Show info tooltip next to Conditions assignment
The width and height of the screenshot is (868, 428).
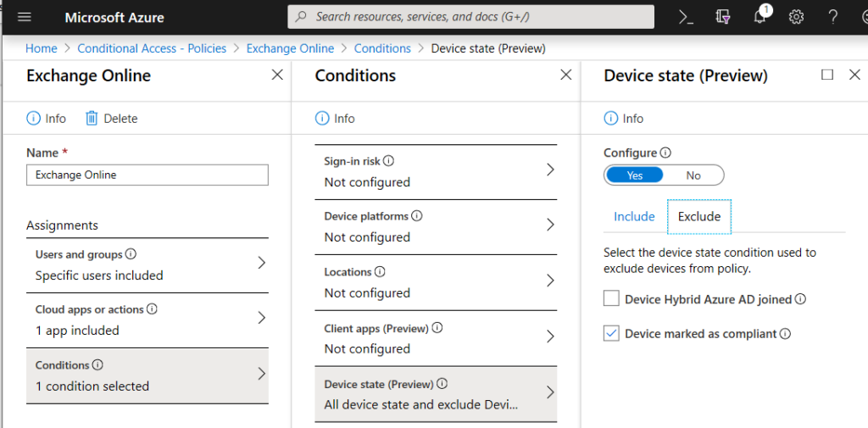point(97,365)
